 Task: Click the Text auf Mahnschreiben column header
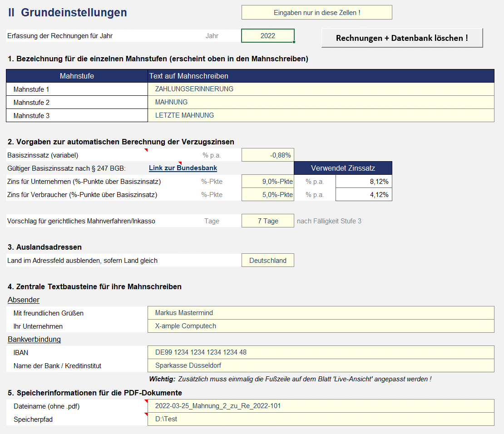tap(321, 76)
